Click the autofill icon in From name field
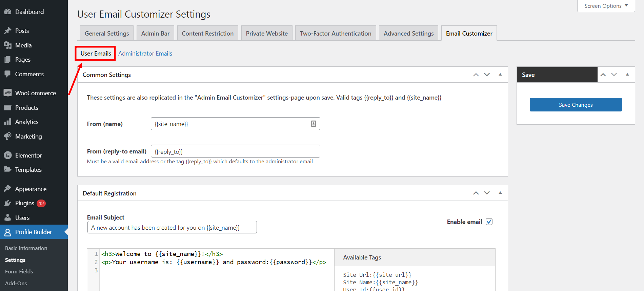The image size is (644, 291). click(313, 124)
